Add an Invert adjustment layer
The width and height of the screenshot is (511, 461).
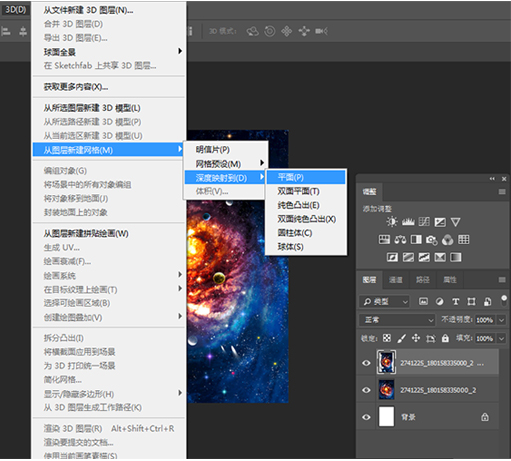(x=392, y=257)
